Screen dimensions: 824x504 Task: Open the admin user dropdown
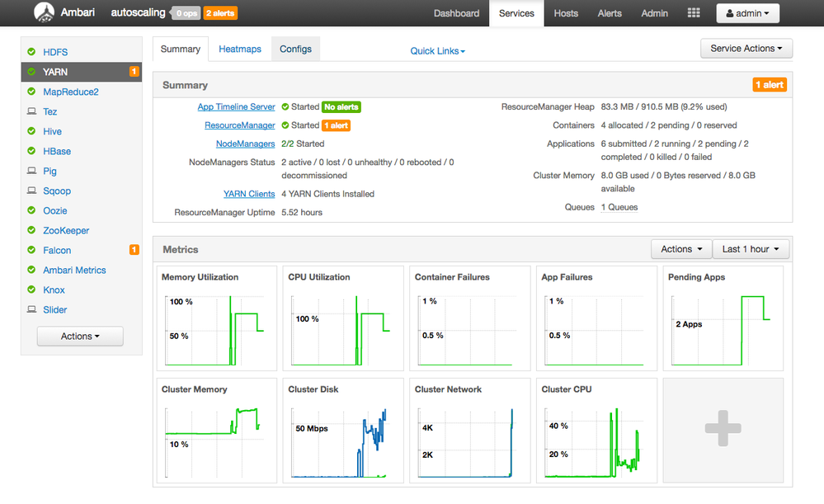[x=748, y=13]
